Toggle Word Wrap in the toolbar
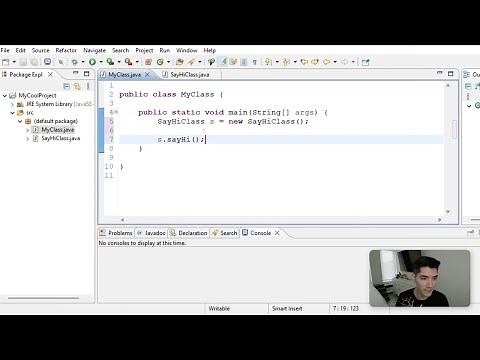 233,62
